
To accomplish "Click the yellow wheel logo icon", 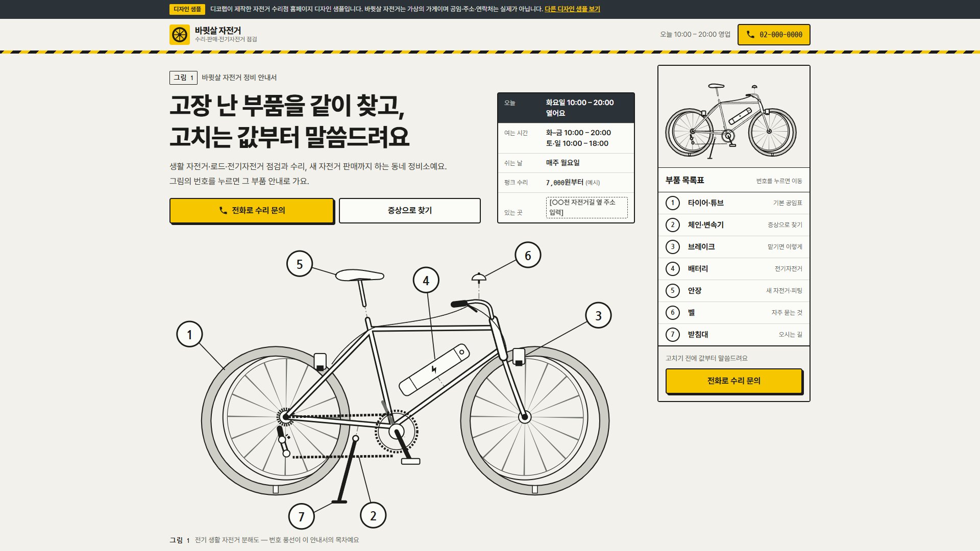I will (x=180, y=35).
